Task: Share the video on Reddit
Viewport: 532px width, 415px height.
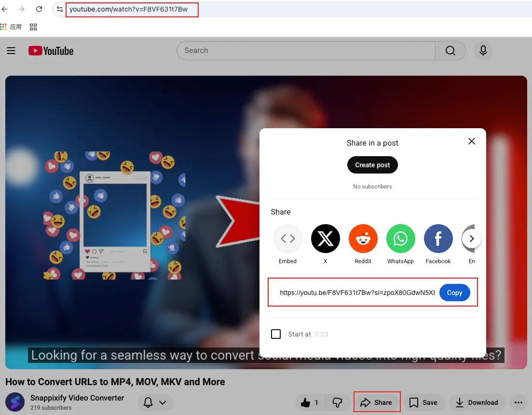Action: click(363, 239)
